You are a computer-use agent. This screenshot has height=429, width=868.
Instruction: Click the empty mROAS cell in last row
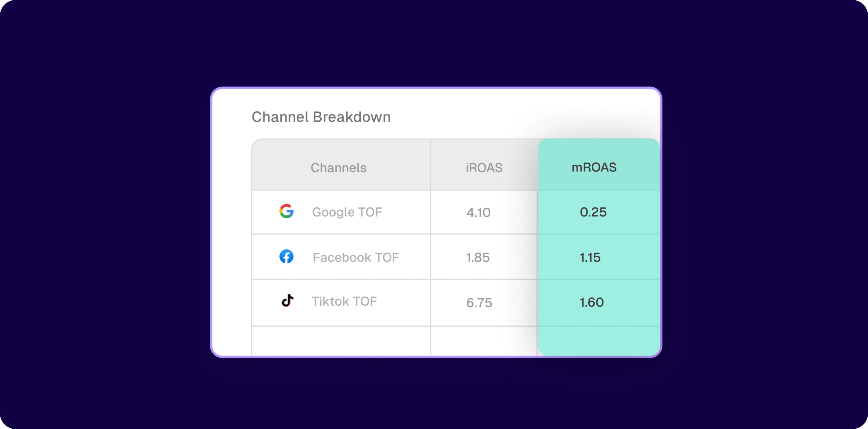[x=599, y=341]
